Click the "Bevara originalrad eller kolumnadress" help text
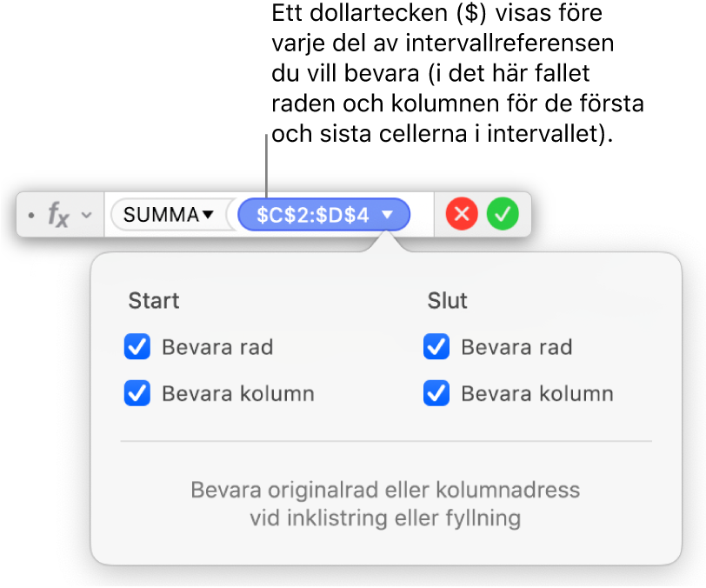 (385, 490)
